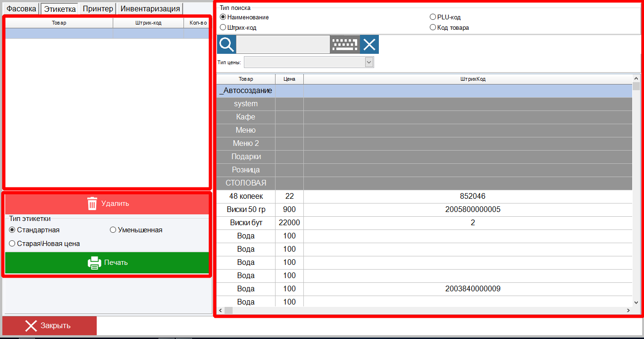Click the magnifying glass search icon

click(226, 45)
